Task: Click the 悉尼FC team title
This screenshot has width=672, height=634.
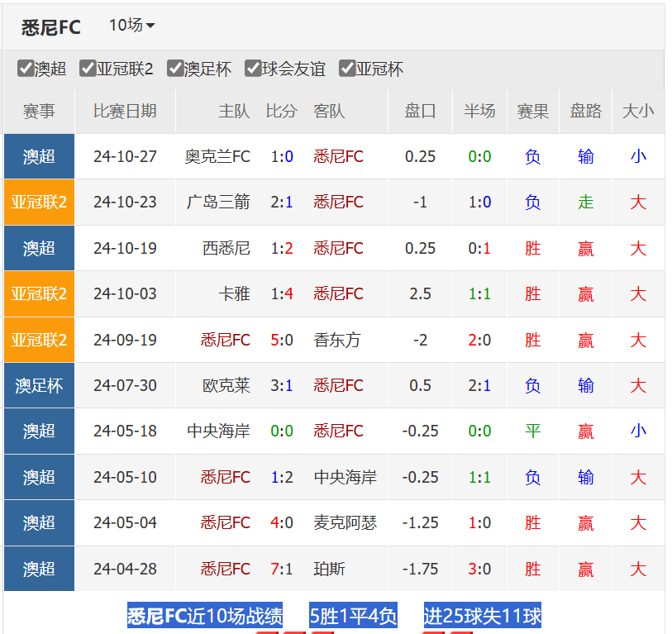Action: click(x=51, y=28)
